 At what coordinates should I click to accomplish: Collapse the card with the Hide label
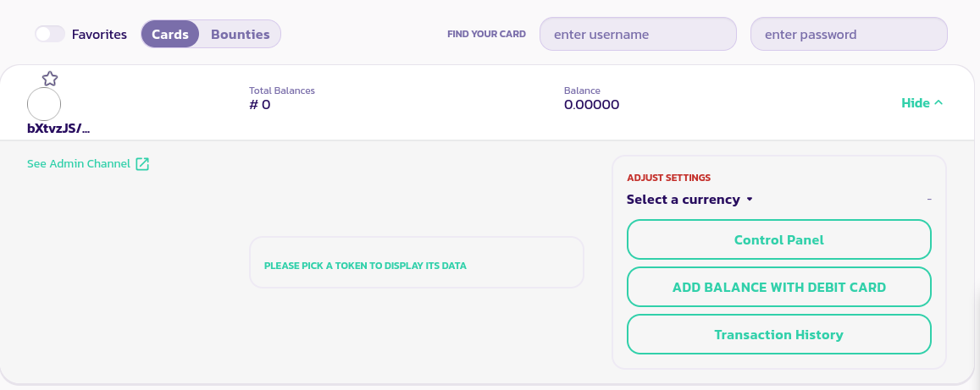pyautogui.click(x=916, y=103)
